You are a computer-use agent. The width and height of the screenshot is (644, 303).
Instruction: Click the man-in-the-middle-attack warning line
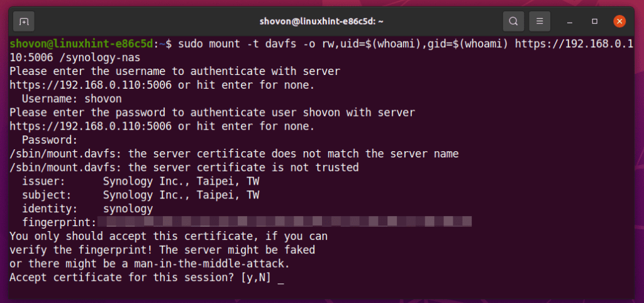(150, 263)
